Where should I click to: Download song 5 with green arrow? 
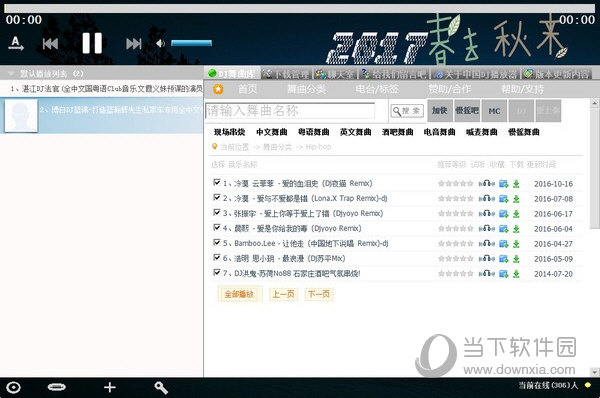516,244
